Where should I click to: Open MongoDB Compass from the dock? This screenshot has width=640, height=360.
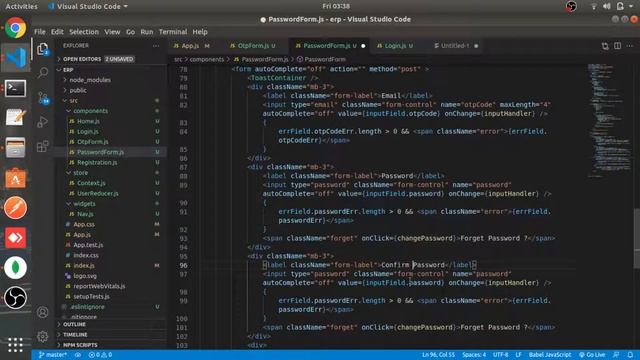coord(16,268)
